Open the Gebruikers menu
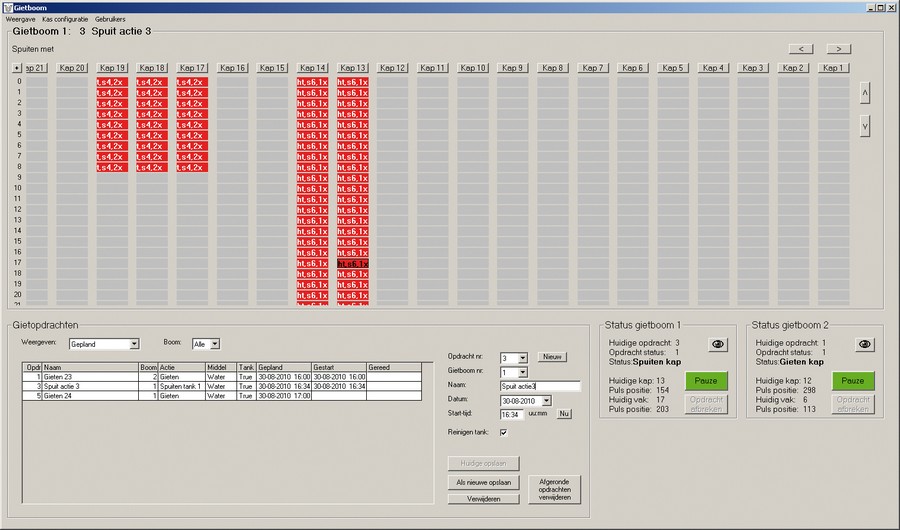The height and width of the screenshot is (530, 900). (110, 19)
